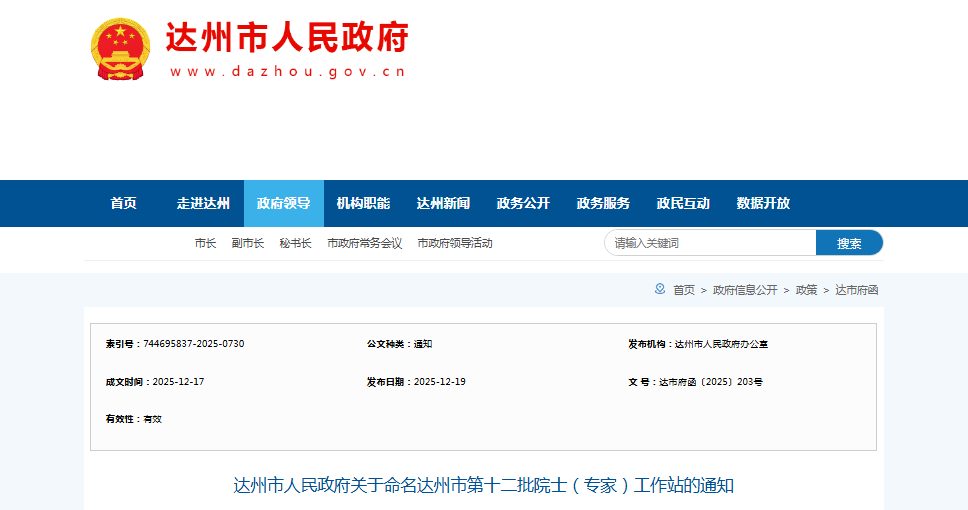Click 首页 in the breadcrumb
Screen dimensions: 968x510
(x=684, y=290)
